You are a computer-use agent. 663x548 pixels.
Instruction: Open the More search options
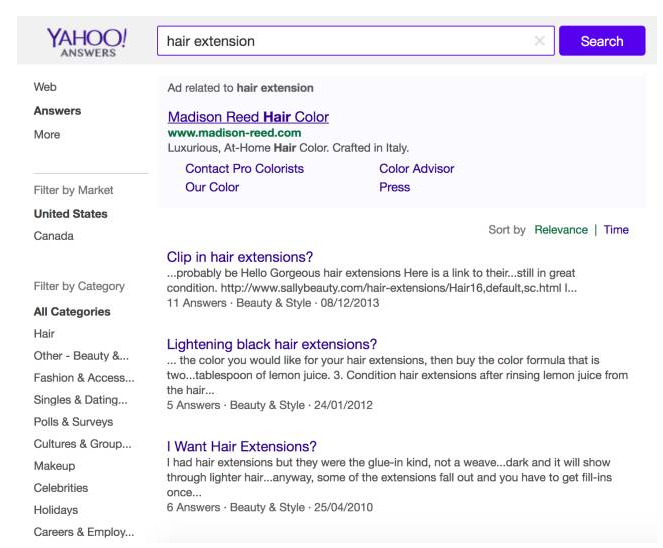tap(47, 134)
